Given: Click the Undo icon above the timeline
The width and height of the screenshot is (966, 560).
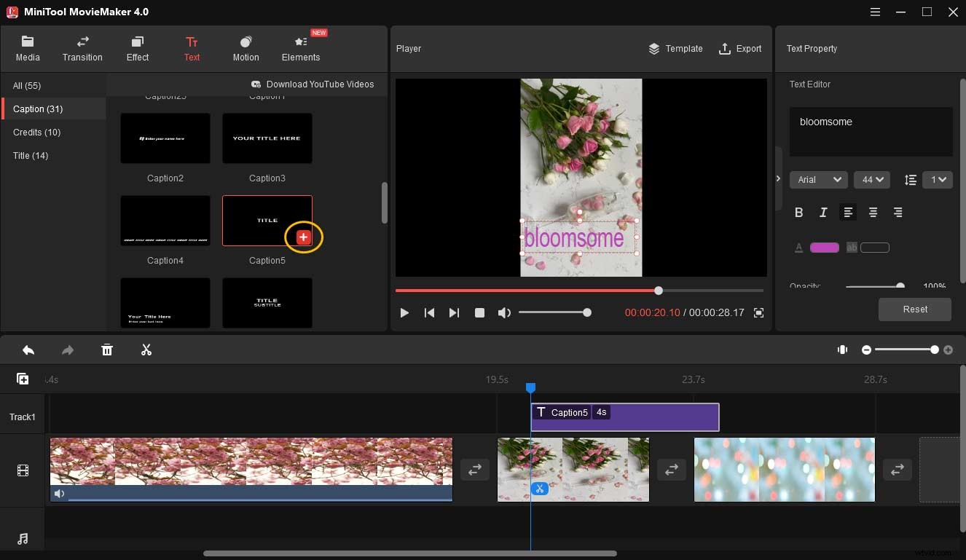Looking at the screenshot, I should pos(28,350).
